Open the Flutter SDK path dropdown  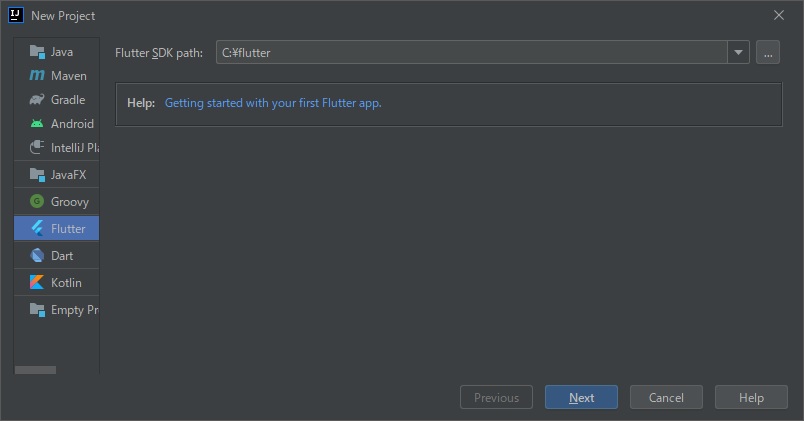coord(738,53)
